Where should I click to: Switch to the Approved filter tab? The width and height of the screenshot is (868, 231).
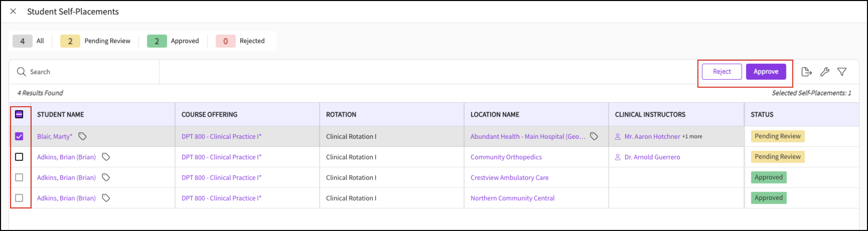(173, 41)
